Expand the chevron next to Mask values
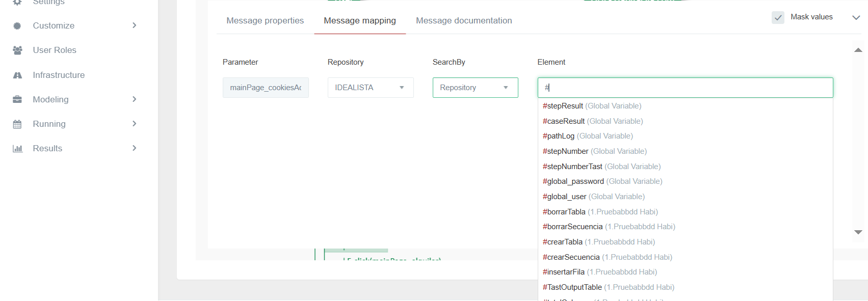The image size is (868, 301). coord(856,17)
